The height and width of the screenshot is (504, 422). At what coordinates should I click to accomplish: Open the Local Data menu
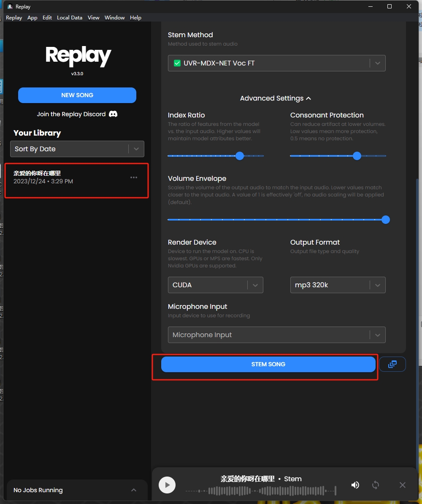[x=70, y=17]
